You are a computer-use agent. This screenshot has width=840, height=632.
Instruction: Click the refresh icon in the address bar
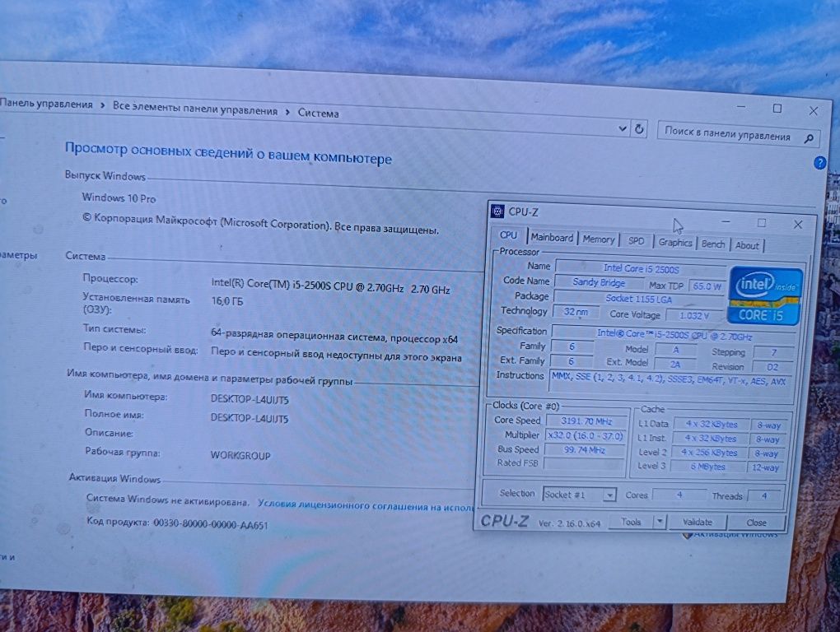tap(639, 129)
